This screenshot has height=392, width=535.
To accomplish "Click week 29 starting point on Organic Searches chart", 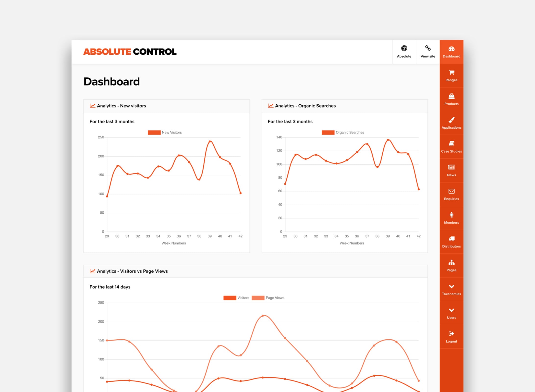I will coord(285,184).
